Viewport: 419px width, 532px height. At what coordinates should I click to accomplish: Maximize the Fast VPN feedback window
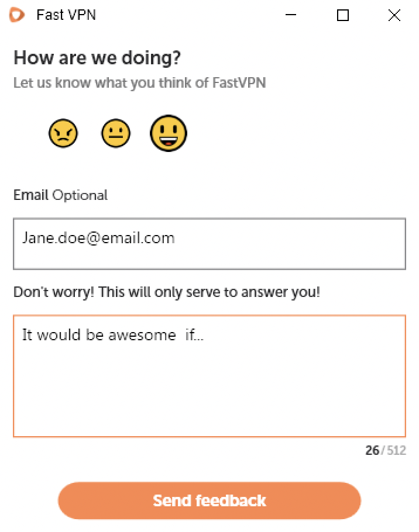(342, 15)
